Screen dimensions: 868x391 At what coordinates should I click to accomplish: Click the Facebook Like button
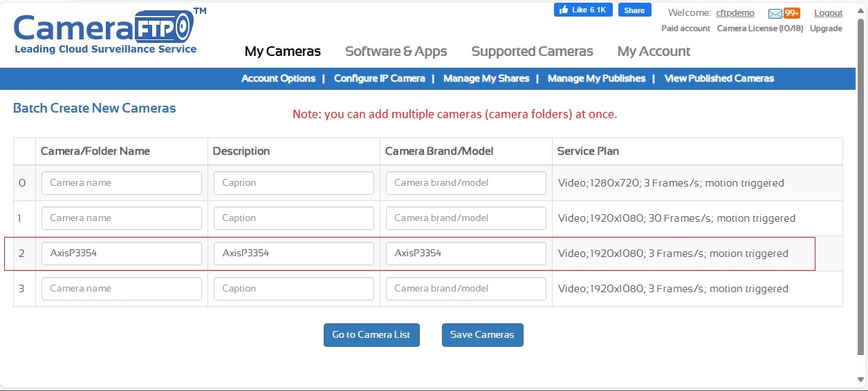tap(583, 10)
